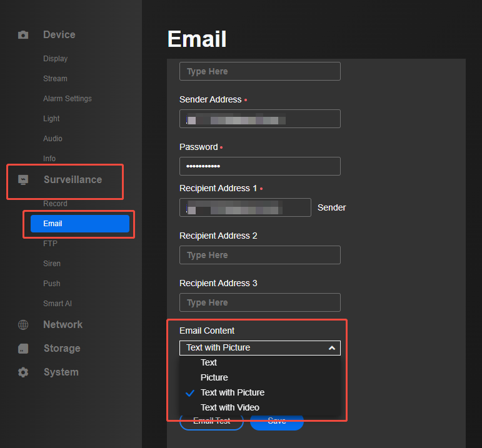The image size is (482, 448).
Task: Focus the Recipient Address 1 field
Action: point(245,207)
